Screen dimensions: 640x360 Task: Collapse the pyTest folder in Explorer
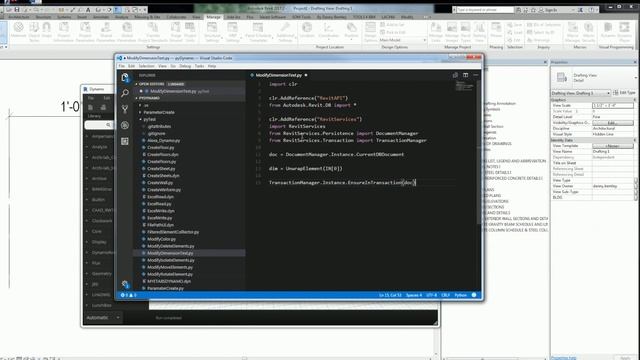coord(149,119)
